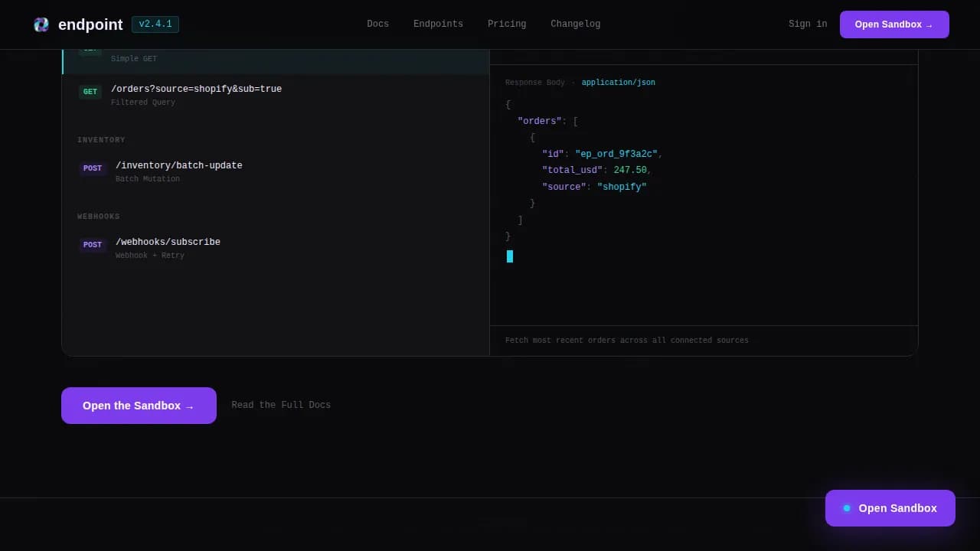
Task: Click the application/json content type label
Action: pos(619,83)
